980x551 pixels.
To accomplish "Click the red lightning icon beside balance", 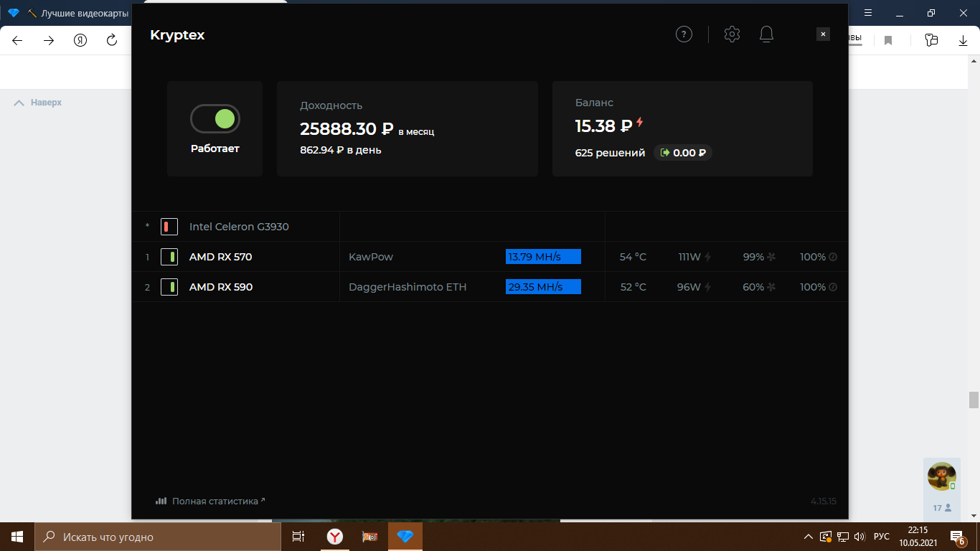I will [640, 123].
